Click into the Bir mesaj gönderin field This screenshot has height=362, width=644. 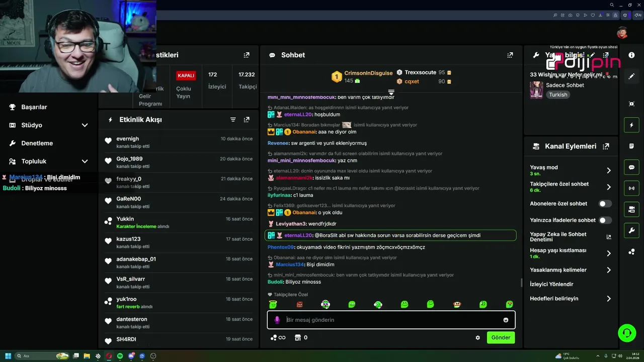point(391,320)
